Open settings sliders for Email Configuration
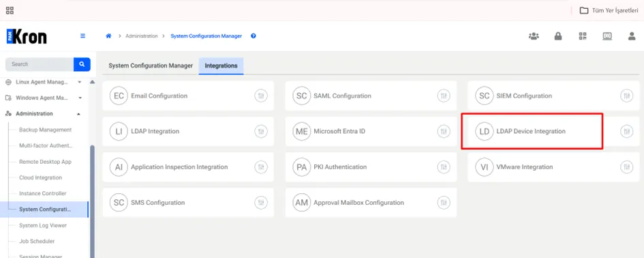Screen dimensions: 644x258 (261, 96)
